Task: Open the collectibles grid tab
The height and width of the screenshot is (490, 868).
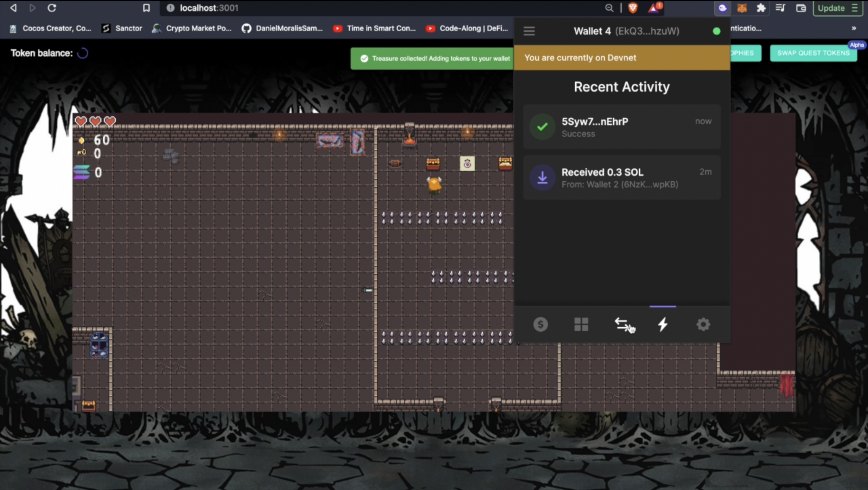Action: 581,324
